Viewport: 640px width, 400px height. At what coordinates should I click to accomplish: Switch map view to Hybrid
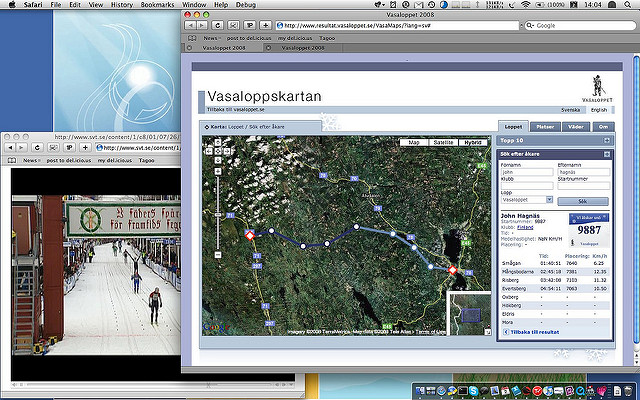pos(473,143)
